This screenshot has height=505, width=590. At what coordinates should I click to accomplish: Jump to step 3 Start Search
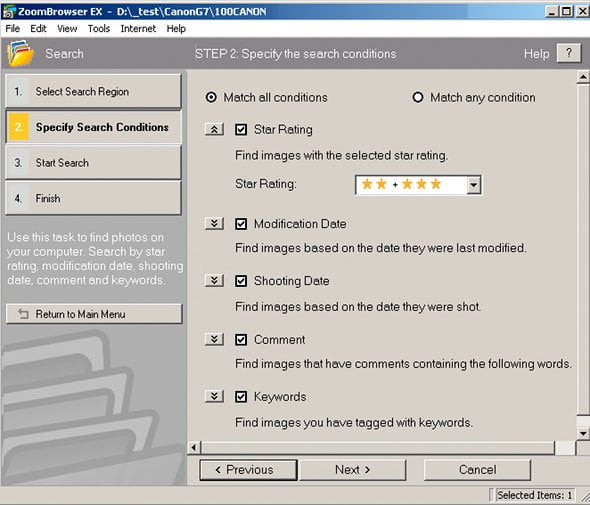(x=93, y=163)
